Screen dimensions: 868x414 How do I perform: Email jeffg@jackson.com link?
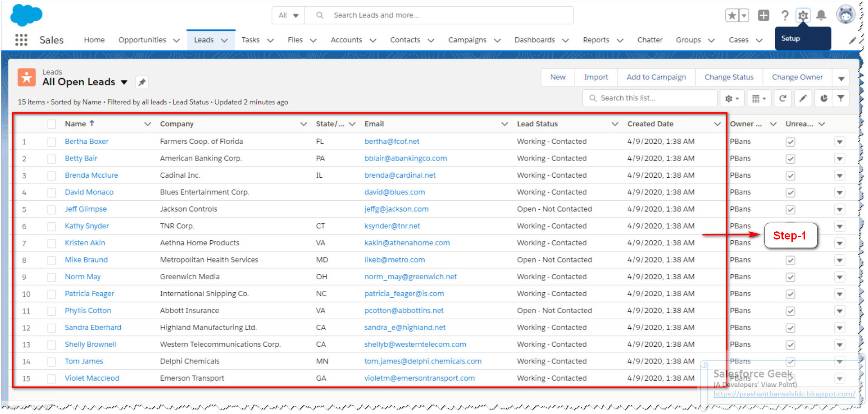pyautogui.click(x=396, y=209)
